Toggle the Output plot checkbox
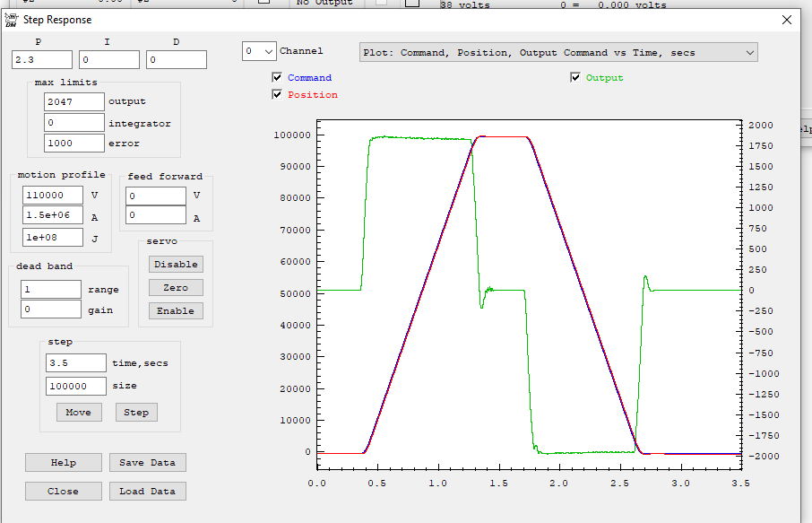812x523 pixels. (575, 78)
